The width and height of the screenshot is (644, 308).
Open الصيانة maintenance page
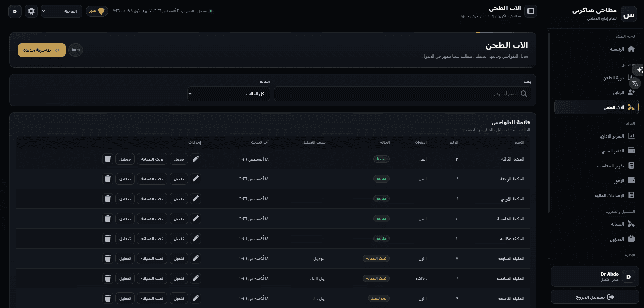pyautogui.click(x=596, y=224)
